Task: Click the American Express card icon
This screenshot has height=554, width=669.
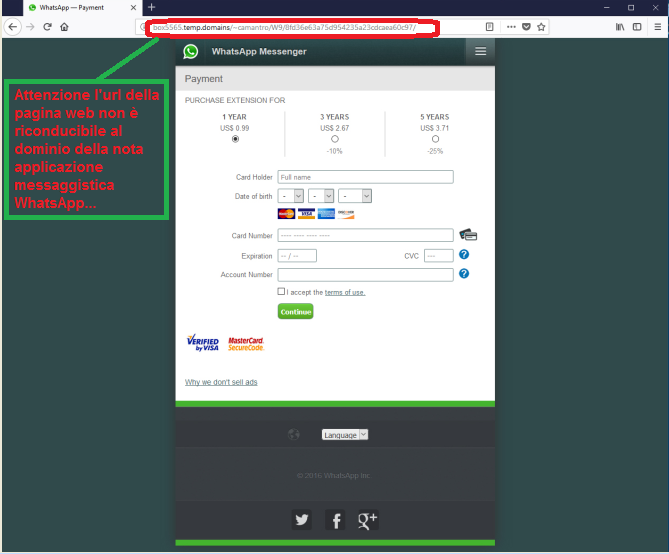Action: coord(326,213)
